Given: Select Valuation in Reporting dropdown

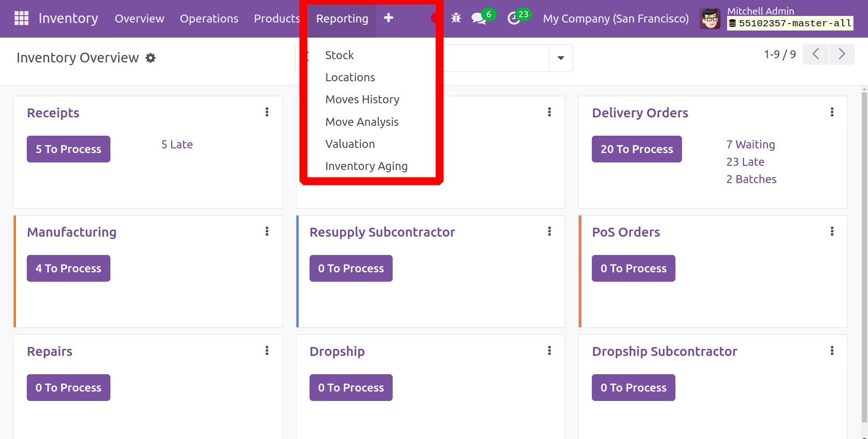Looking at the screenshot, I should click(350, 144).
